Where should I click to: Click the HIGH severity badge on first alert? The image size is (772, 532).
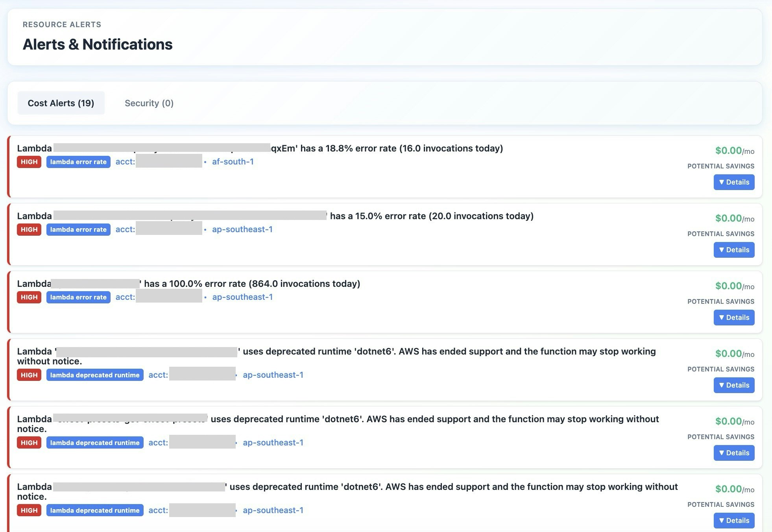(29, 162)
